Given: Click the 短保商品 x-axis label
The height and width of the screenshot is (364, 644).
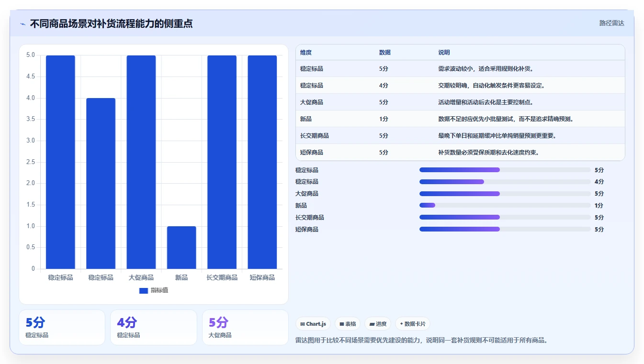Looking at the screenshot, I should [x=262, y=277].
